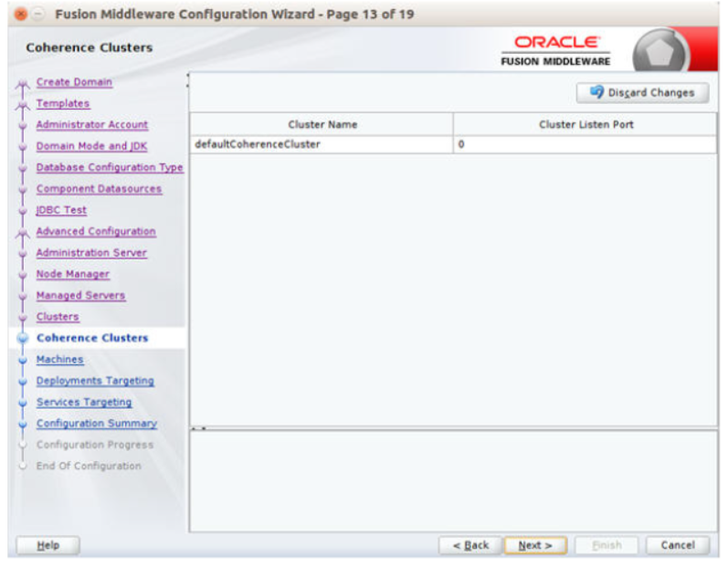Screen dimensions: 728x568
Task: Click the Cluster Listen Port column header
Action: pyautogui.click(x=585, y=124)
